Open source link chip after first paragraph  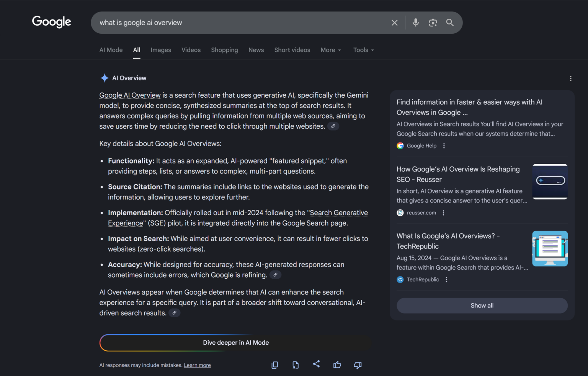coord(333,126)
